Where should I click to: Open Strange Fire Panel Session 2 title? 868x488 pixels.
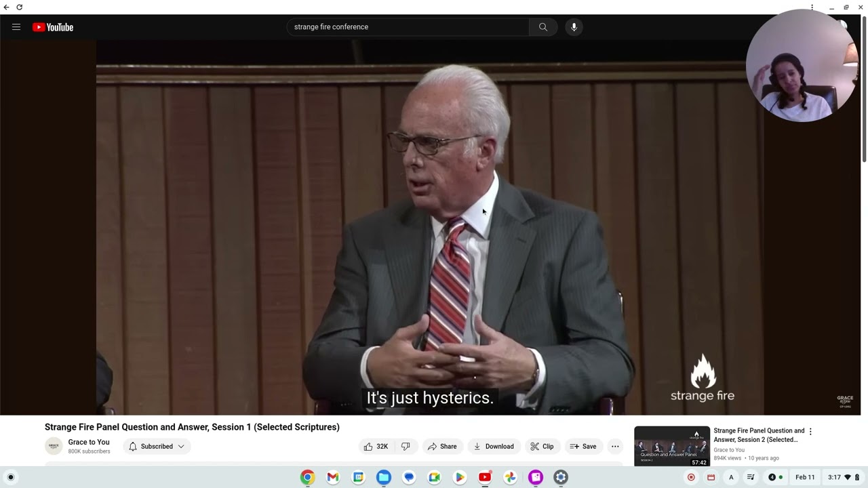point(759,435)
